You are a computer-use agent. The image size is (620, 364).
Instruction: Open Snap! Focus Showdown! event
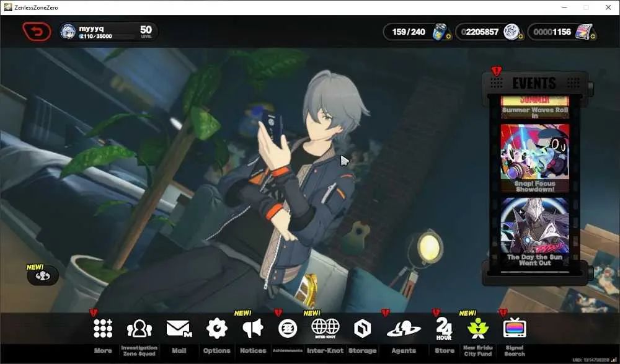point(535,158)
